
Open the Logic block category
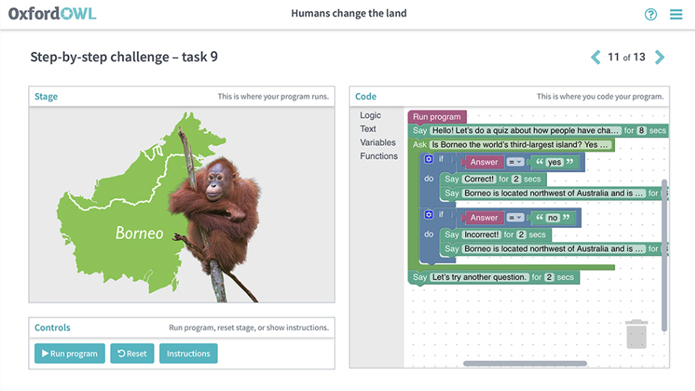(x=370, y=115)
